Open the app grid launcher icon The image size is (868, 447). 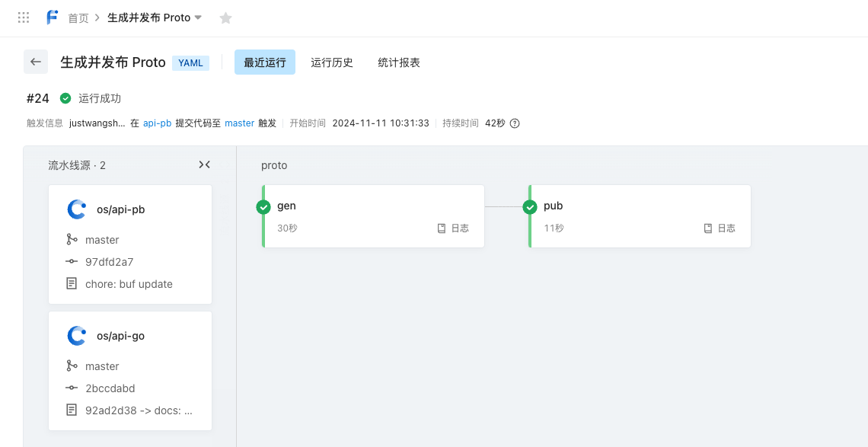tap(24, 18)
